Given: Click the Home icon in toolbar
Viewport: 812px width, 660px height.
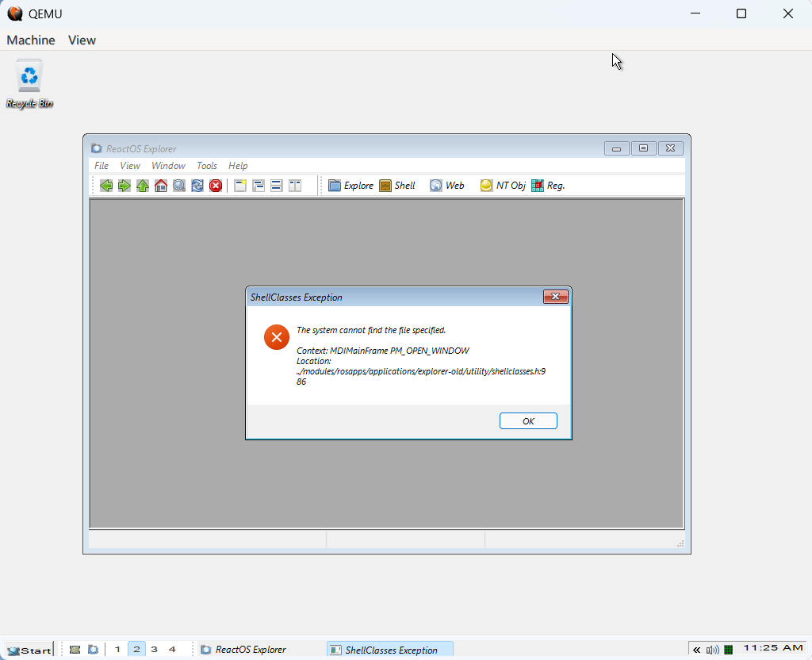Looking at the screenshot, I should pos(161,186).
